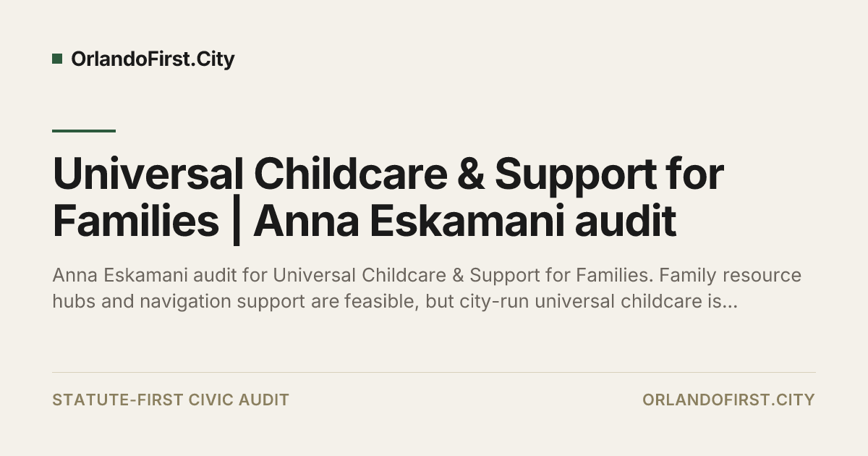Click the vertical bar separator in headline

(236, 223)
